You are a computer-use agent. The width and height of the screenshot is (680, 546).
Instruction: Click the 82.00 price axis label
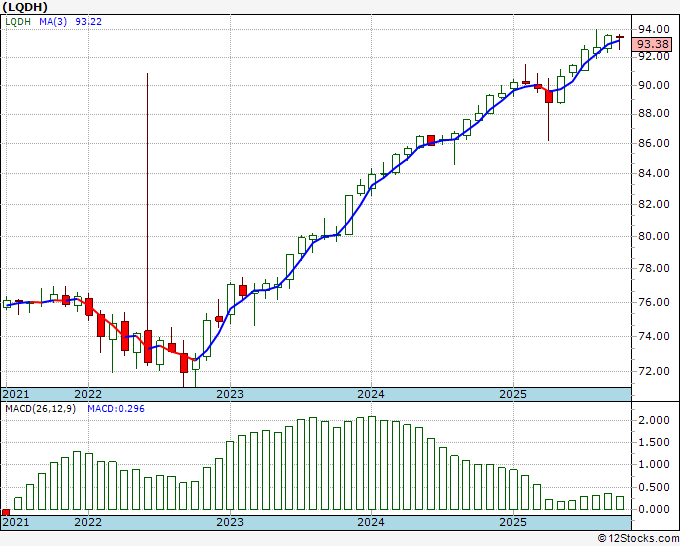654,204
